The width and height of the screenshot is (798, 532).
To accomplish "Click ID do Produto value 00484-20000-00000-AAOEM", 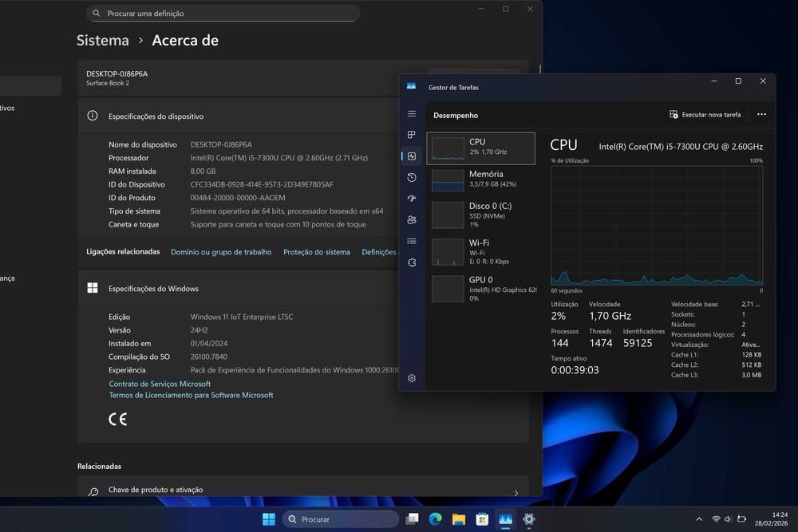I will [x=238, y=198].
